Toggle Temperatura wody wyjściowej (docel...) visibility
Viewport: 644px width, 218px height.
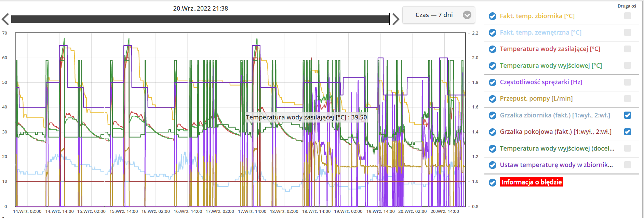[493, 149]
